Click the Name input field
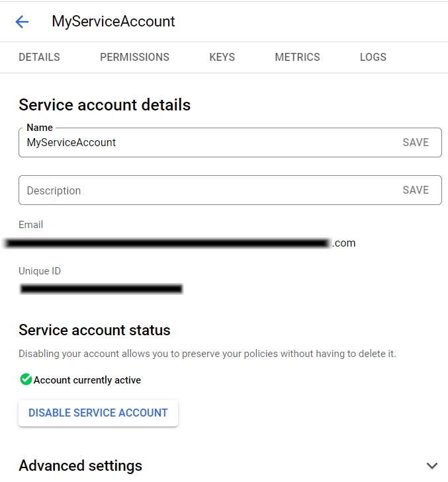448x482 pixels. point(199,143)
